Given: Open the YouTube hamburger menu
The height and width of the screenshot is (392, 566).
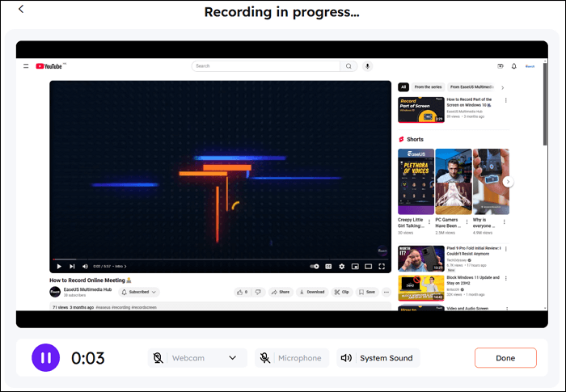Looking at the screenshot, I should click(26, 66).
